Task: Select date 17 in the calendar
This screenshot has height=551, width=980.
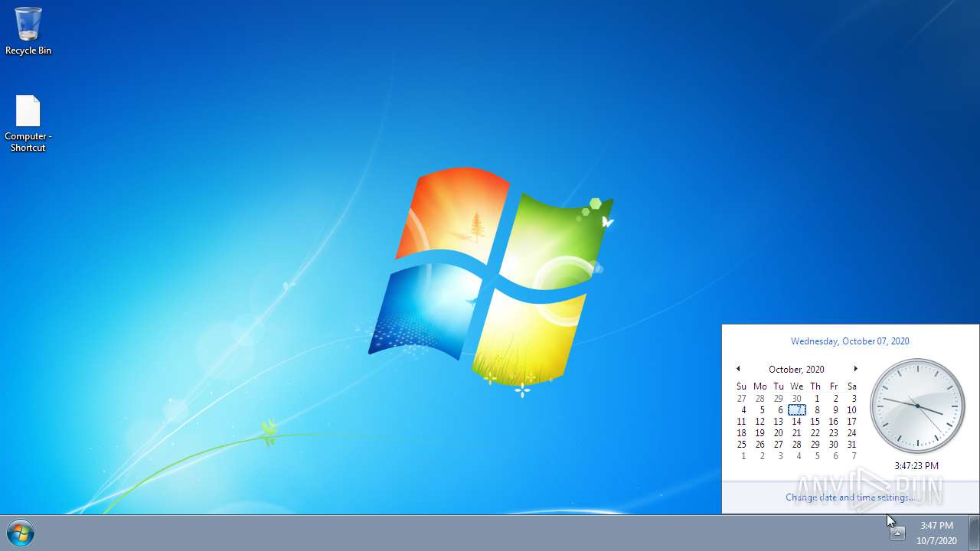Action: [x=852, y=422]
